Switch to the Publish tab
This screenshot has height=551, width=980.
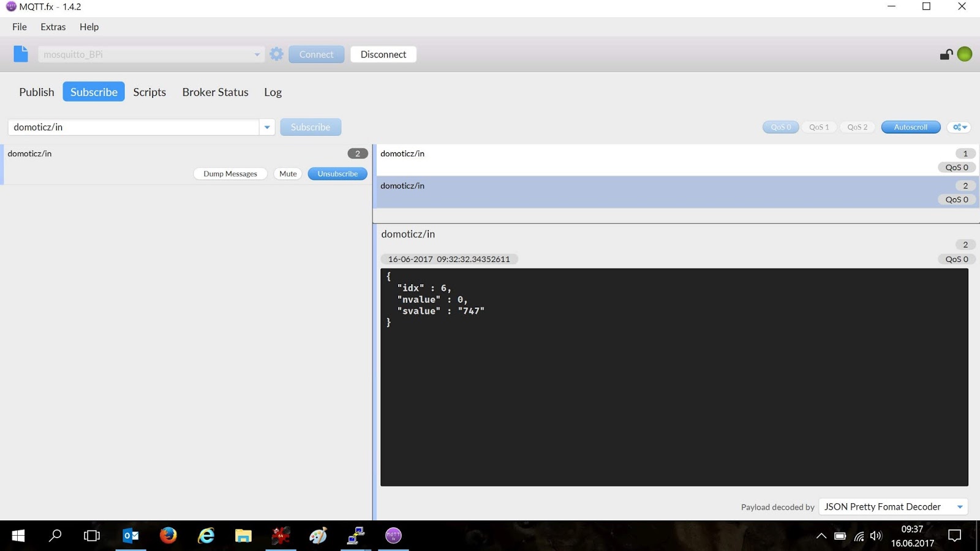coord(37,92)
